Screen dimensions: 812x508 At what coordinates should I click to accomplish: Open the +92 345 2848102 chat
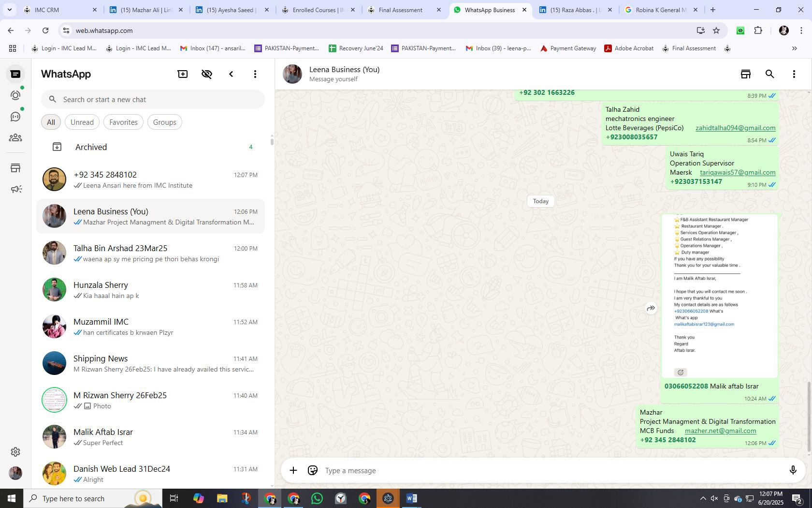(151, 179)
